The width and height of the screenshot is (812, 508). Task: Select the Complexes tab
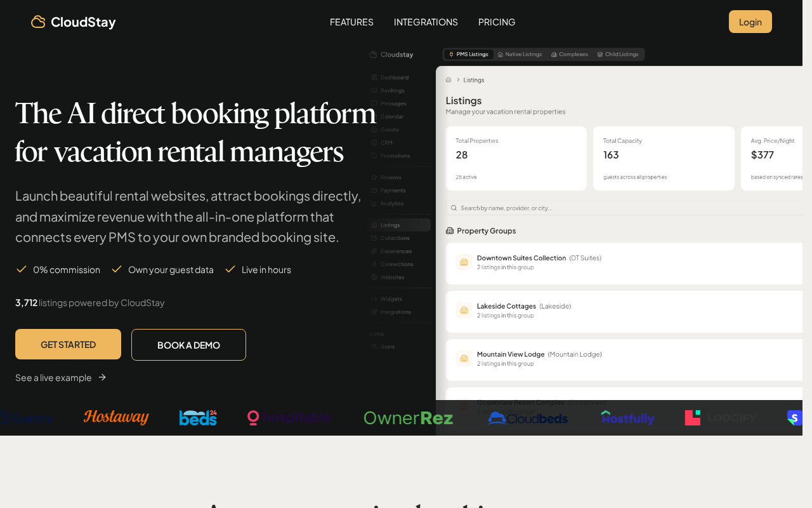tap(570, 55)
